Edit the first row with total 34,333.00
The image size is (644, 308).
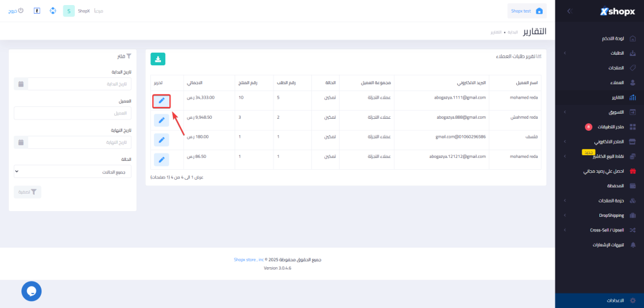click(x=161, y=101)
